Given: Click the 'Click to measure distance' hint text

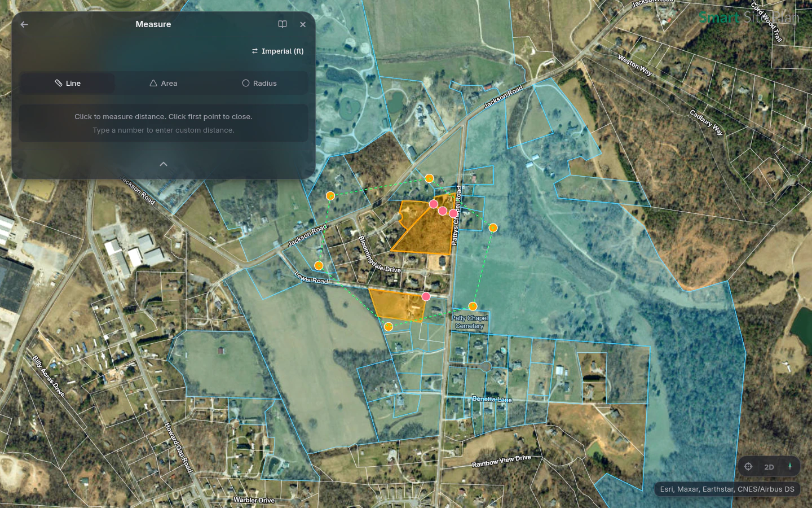Looking at the screenshot, I should click(164, 116).
